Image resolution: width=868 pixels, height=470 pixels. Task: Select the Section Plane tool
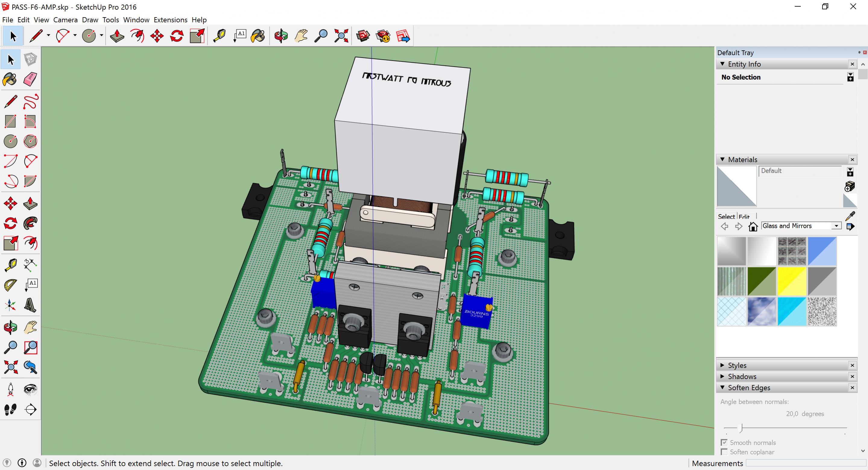[x=30, y=409]
